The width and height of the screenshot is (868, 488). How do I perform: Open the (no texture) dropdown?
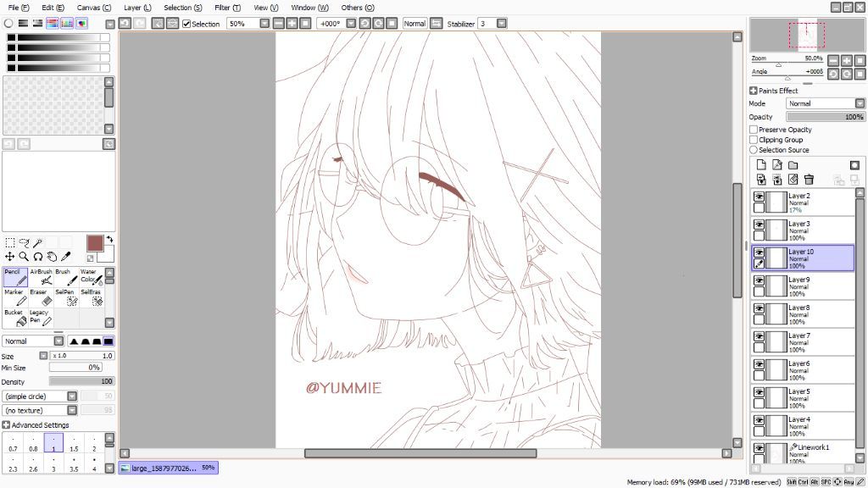(72, 411)
